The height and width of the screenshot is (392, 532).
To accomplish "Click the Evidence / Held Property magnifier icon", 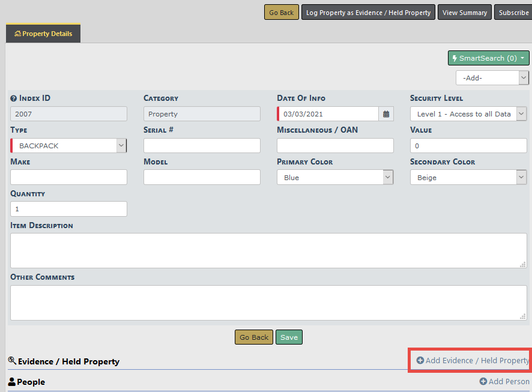I will pyautogui.click(x=12, y=361).
